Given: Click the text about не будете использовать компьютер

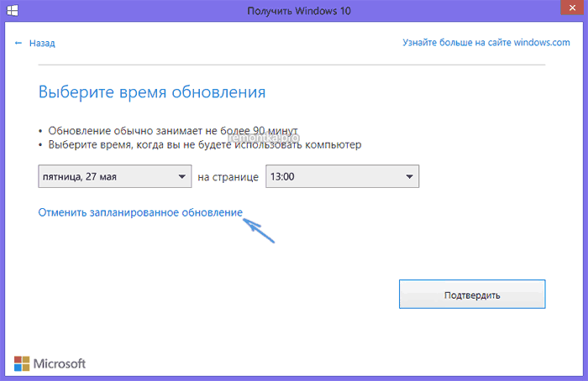Looking at the screenshot, I should click(x=205, y=144).
